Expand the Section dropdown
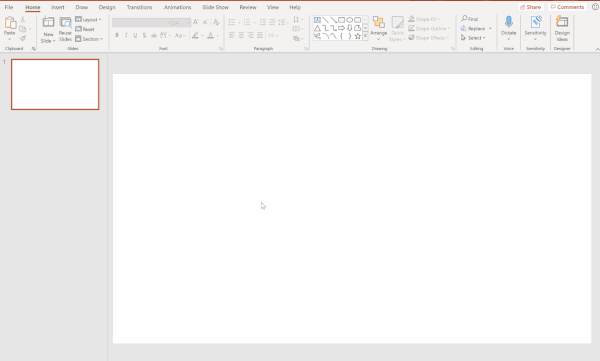The height and width of the screenshot is (361, 600). (89, 39)
